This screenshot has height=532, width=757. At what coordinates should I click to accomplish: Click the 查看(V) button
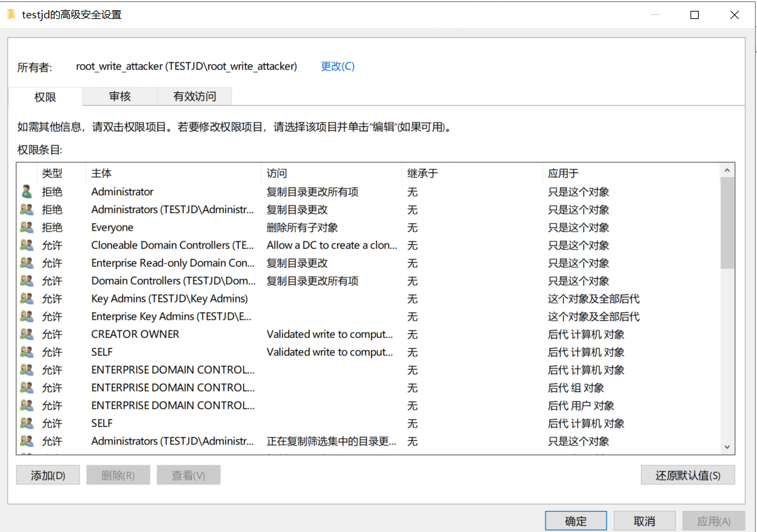click(189, 475)
